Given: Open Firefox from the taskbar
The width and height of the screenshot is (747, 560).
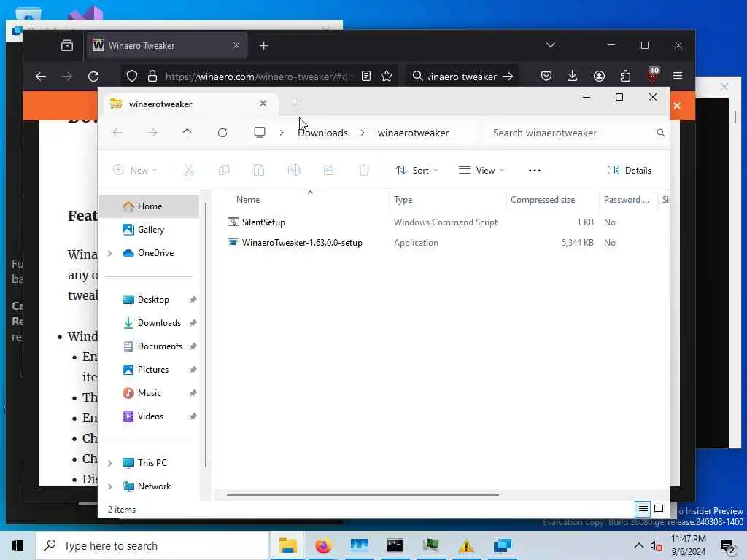Looking at the screenshot, I should [x=323, y=545].
